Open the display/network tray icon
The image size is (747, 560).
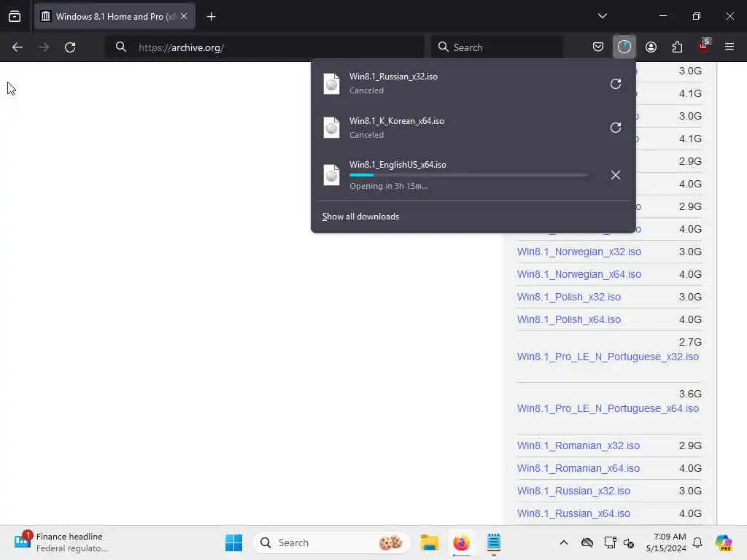point(610,542)
